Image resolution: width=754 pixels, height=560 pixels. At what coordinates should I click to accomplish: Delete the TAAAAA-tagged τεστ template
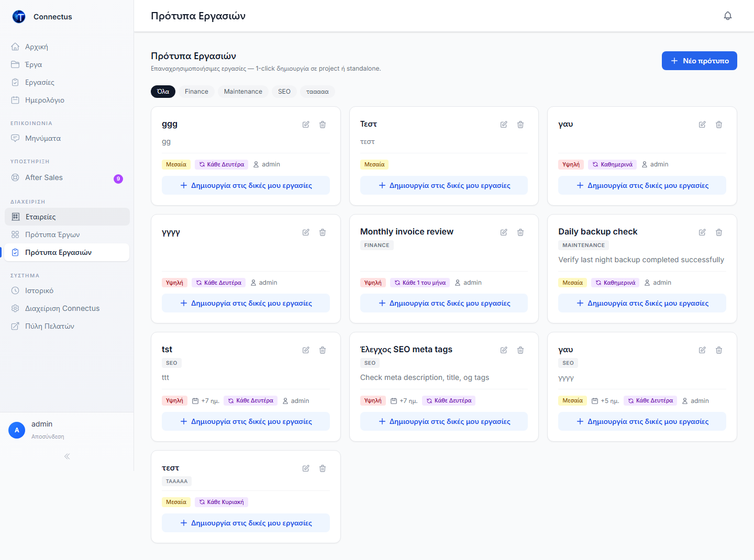coord(323,468)
